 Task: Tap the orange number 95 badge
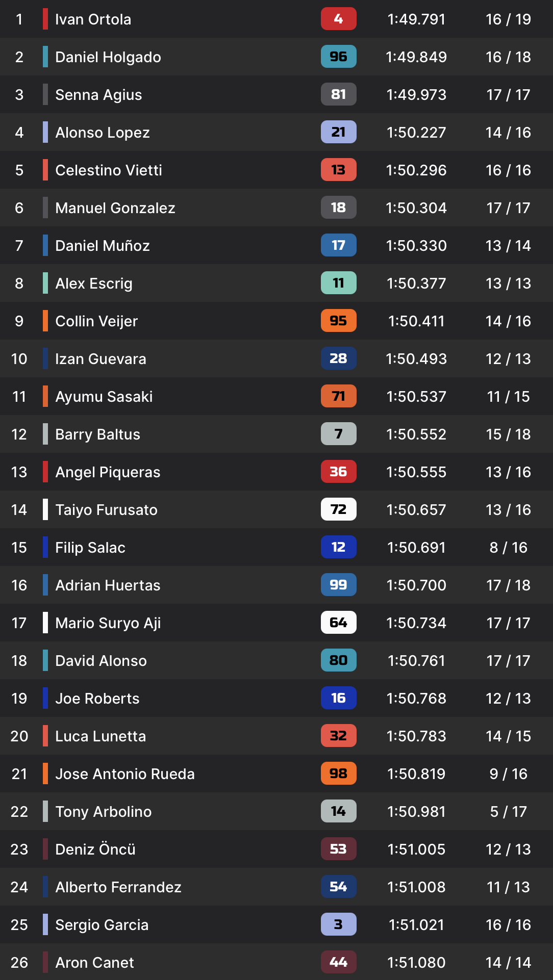(x=338, y=321)
